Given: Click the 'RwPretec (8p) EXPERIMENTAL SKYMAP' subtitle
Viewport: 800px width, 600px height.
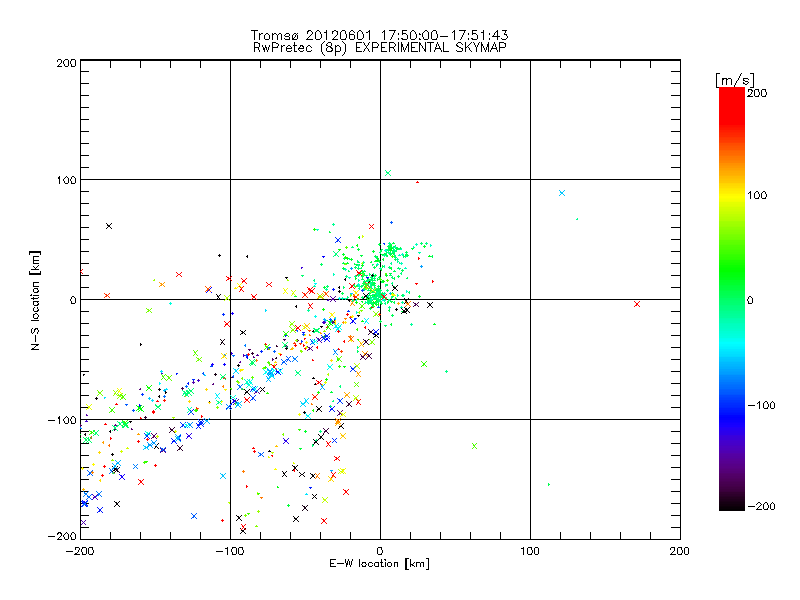Looking at the screenshot, I should click(x=380, y=48).
